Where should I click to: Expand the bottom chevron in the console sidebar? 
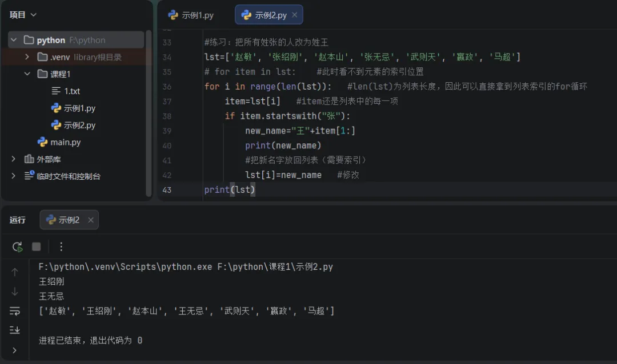14,350
